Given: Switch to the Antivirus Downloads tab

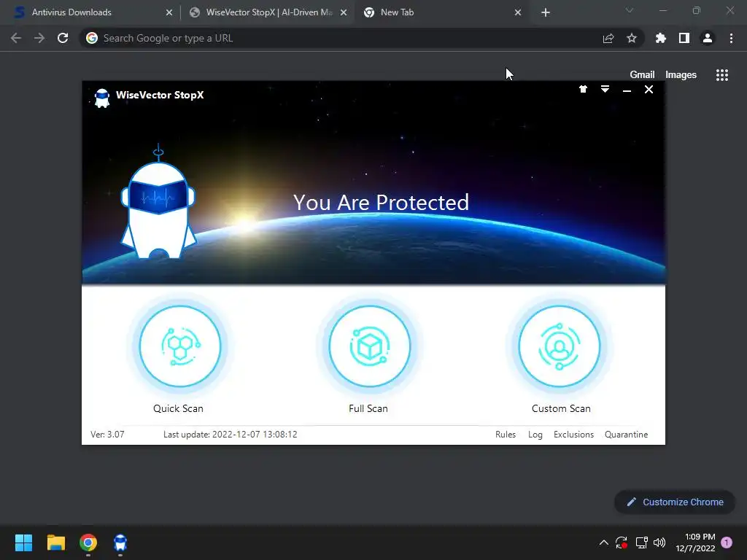Looking at the screenshot, I should click(x=90, y=12).
